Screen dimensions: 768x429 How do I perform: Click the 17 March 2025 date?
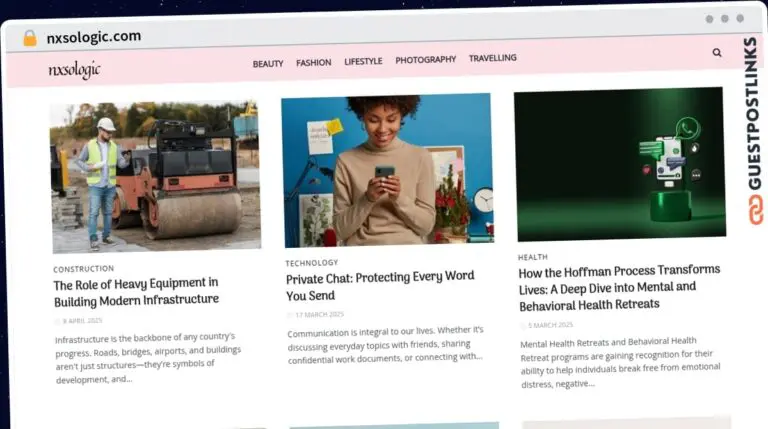click(x=319, y=314)
